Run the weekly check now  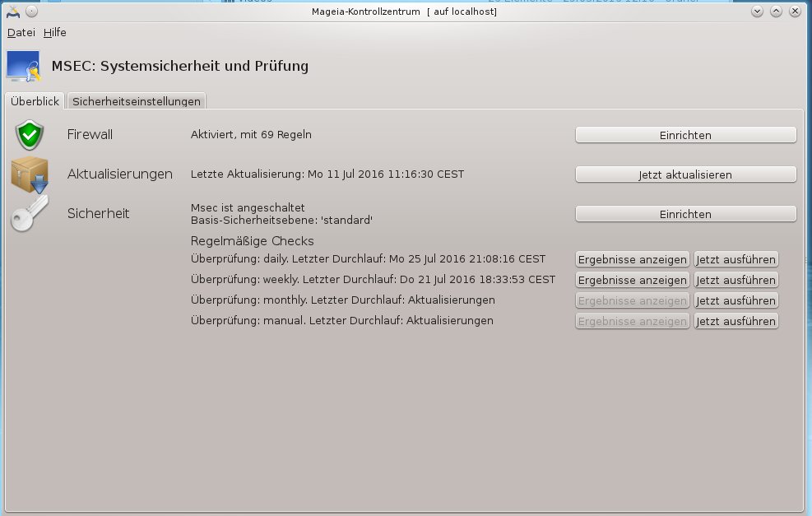click(x=735, y=281)
